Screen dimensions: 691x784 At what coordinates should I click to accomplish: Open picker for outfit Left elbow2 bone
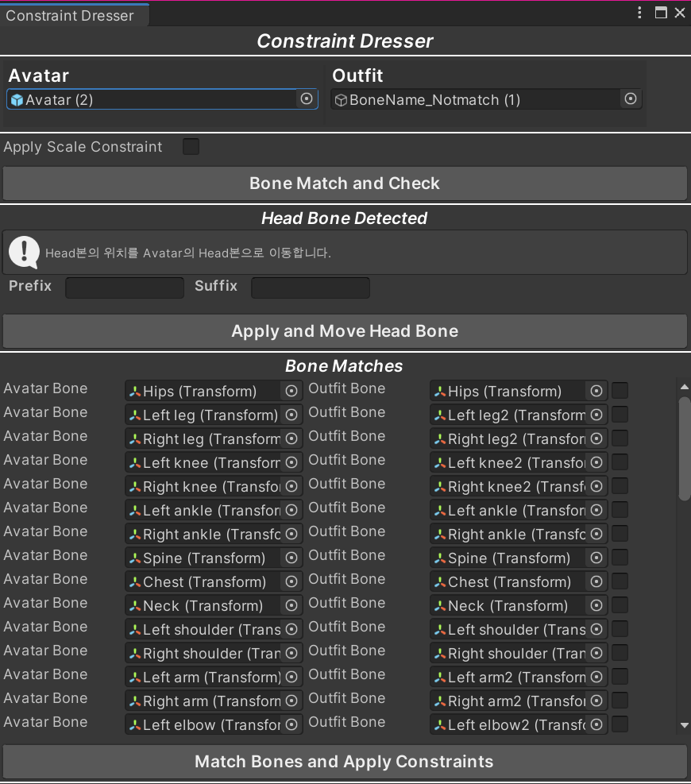pyautogui.click(x=596, y=725)
